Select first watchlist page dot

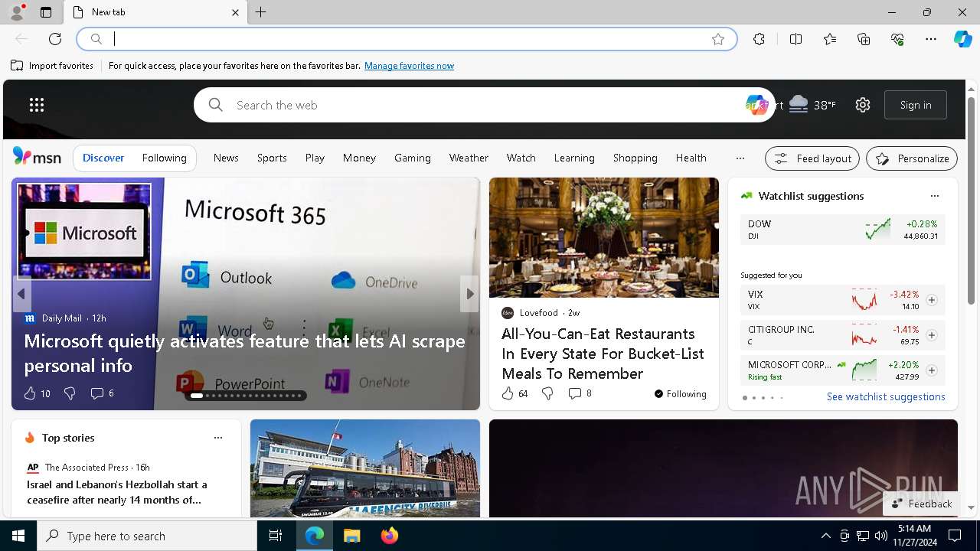click(x=744, y=398)
